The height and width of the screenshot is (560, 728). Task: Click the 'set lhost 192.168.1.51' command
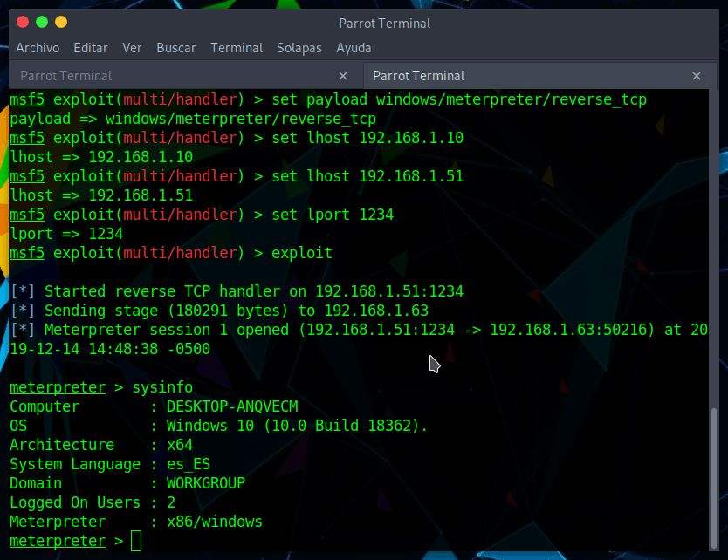point(367,176)
